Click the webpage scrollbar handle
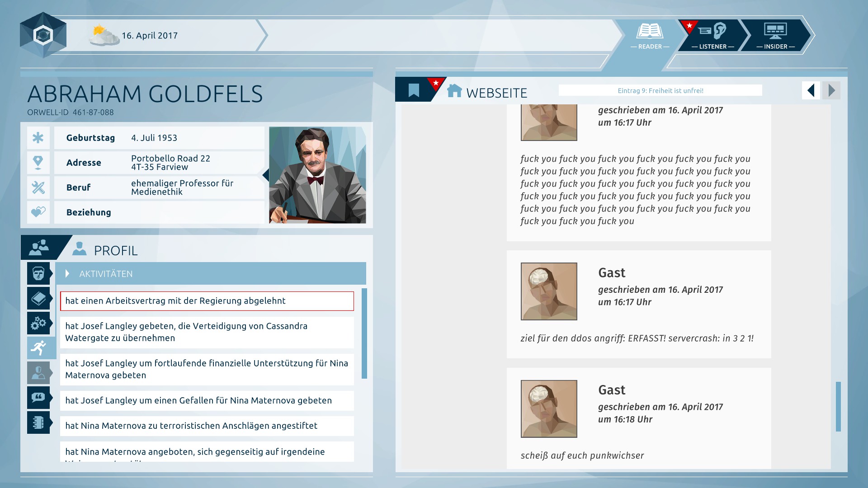This screenshot has height=488, width=868. (x=838, y=406)
